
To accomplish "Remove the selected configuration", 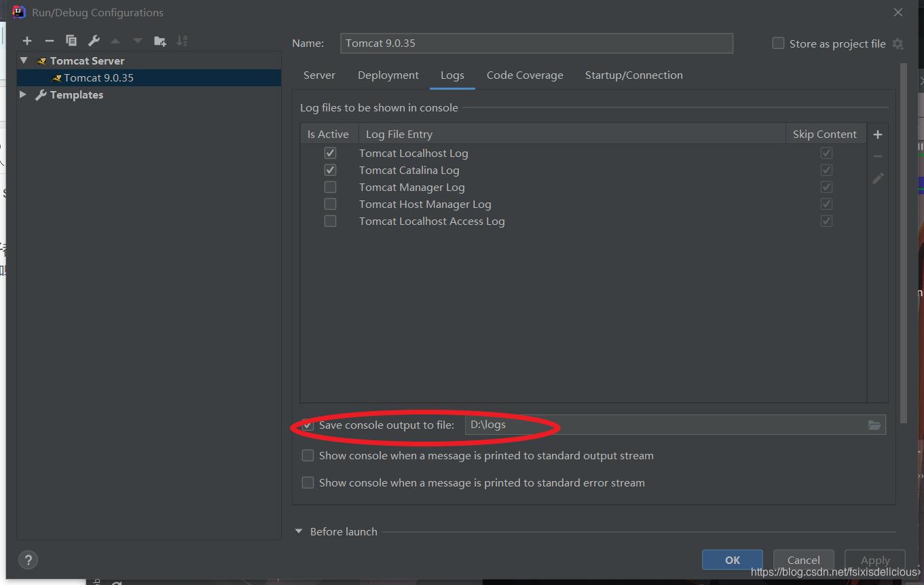I will pyautogui.click(x=49, y=41).
